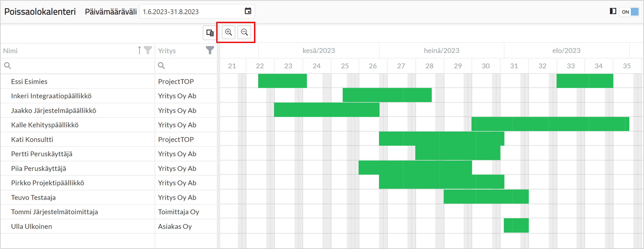Screen dimensions: 644x249
Task: Click the week 27 timeline header
Action: point(401,66)
